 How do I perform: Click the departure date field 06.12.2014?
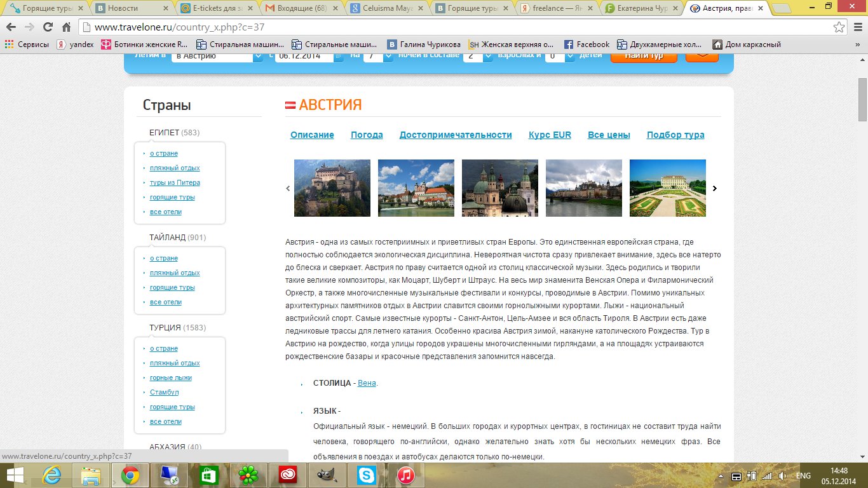pos(304,56)
